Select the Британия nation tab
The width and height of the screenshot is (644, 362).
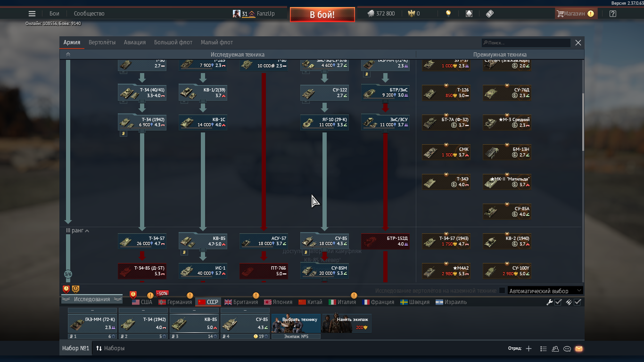pos(241,302)
